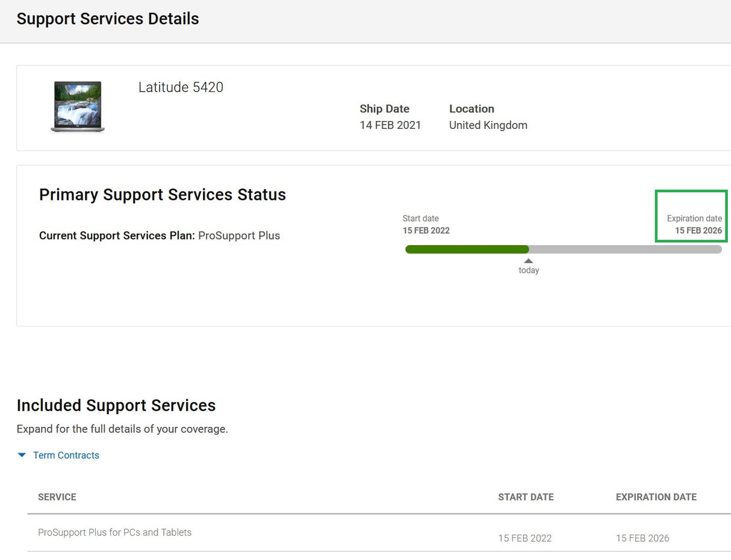Screen dimensions: 731x560
Task: Click the gray remaining coverage bar section
Action: 626,249
